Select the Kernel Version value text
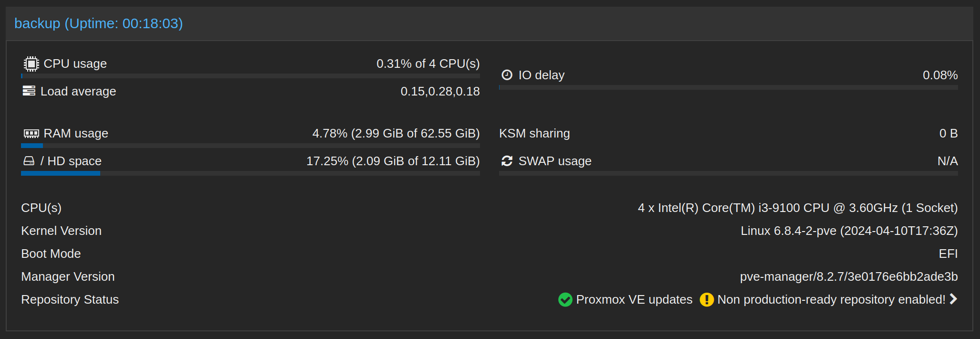Viewport: 980px width, 339px height. click(x=849, y=231)
